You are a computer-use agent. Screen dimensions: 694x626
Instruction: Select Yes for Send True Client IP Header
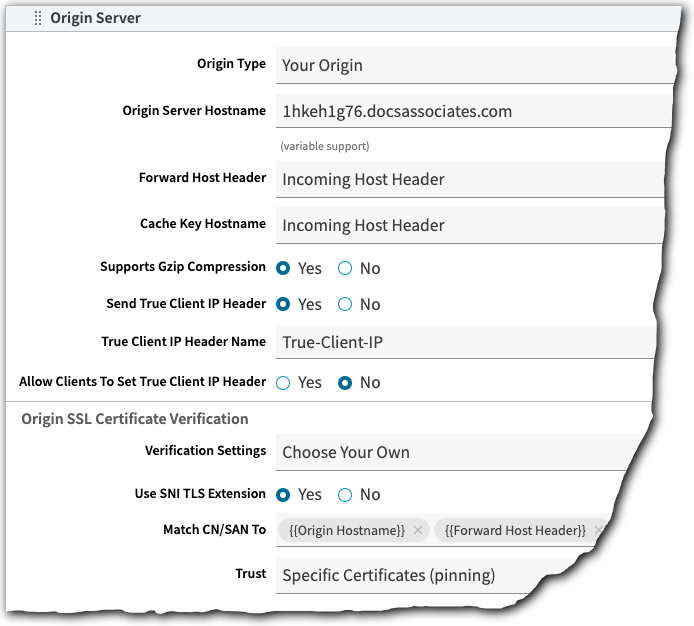tap(284, 304)
